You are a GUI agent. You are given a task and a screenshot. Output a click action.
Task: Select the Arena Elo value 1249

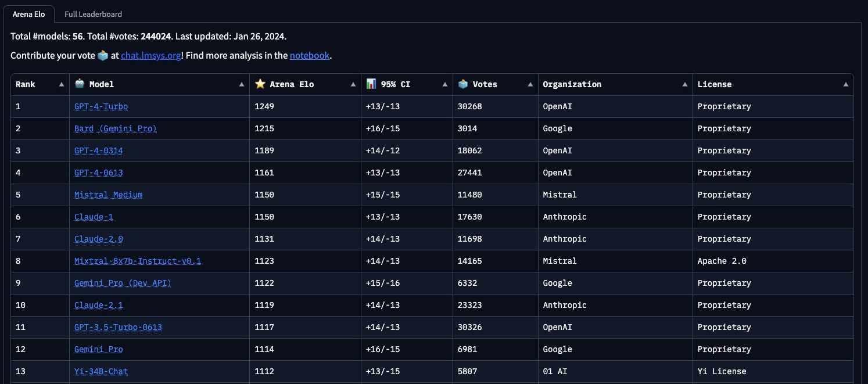click(264, 106)
